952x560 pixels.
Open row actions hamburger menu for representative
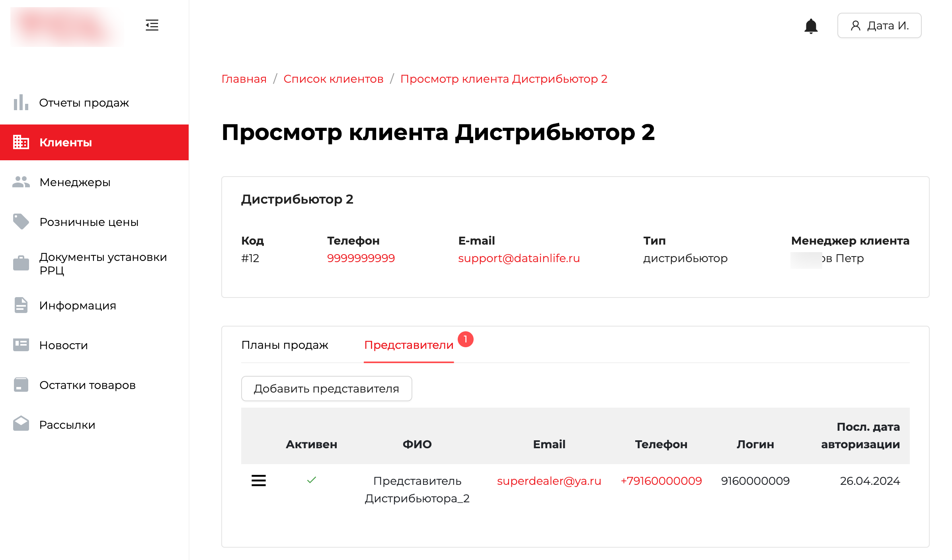259,480
